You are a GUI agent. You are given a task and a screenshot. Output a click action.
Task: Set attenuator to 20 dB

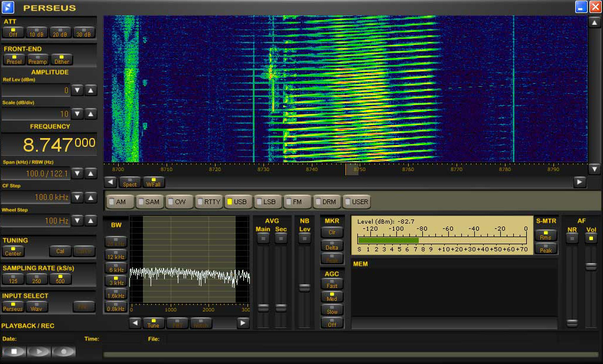(x=60, y=32)
